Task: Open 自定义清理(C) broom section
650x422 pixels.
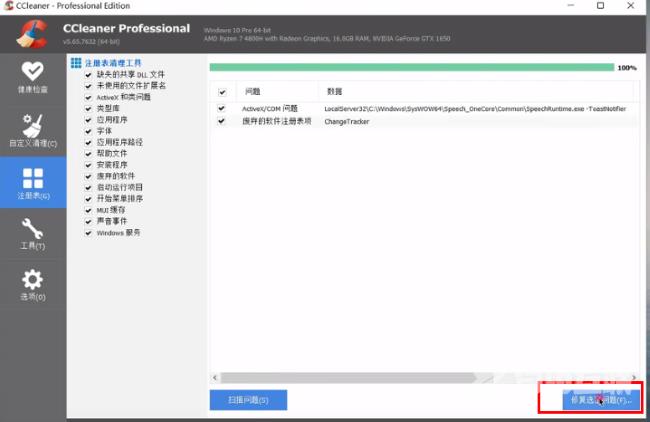Action: click(x=33, y=131)
